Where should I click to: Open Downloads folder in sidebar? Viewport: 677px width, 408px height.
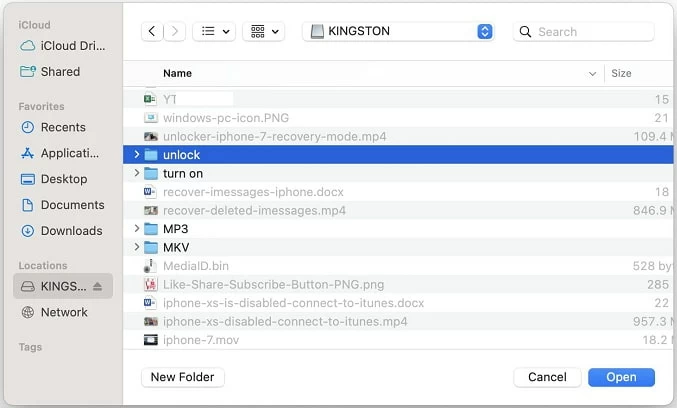[x=71, y=231]
